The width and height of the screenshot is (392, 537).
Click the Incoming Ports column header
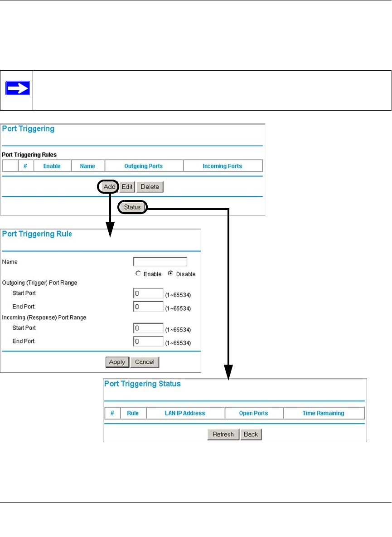[223, 166]
